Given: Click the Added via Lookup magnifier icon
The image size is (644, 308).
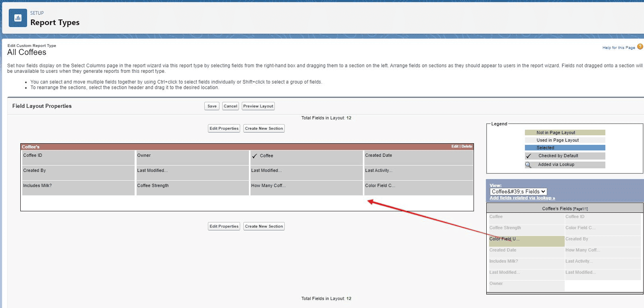Looking at the screenshot, I should coord(528,165).
